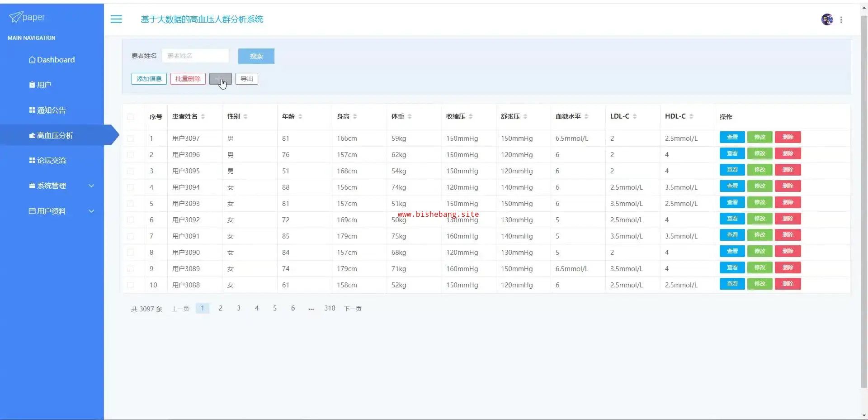Open Dashboard from the sidebar
This screenshot has width=868, height=420.
pos(52,60)
